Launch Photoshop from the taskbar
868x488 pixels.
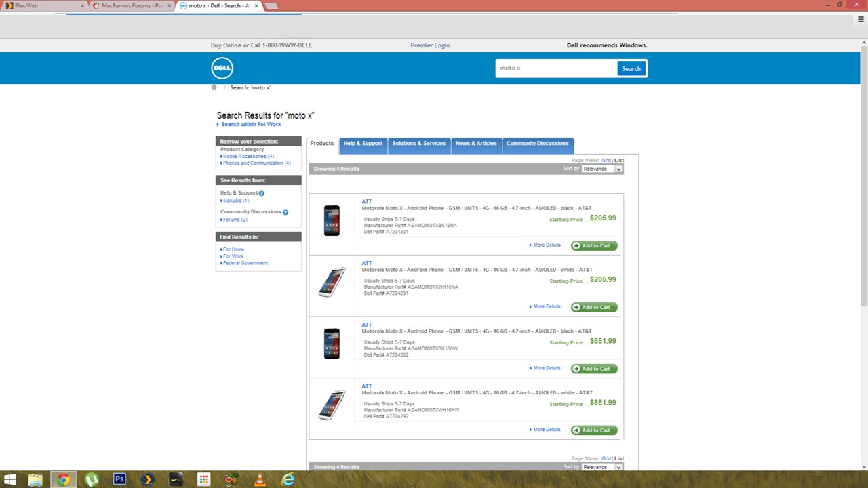(120, 480)
